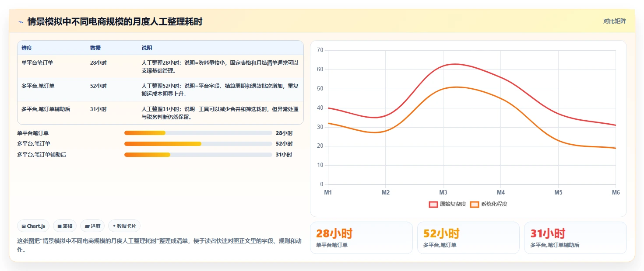Click the 70 y-axis label
The width and height of the screenshot is (644, 271).
[320, 50]
